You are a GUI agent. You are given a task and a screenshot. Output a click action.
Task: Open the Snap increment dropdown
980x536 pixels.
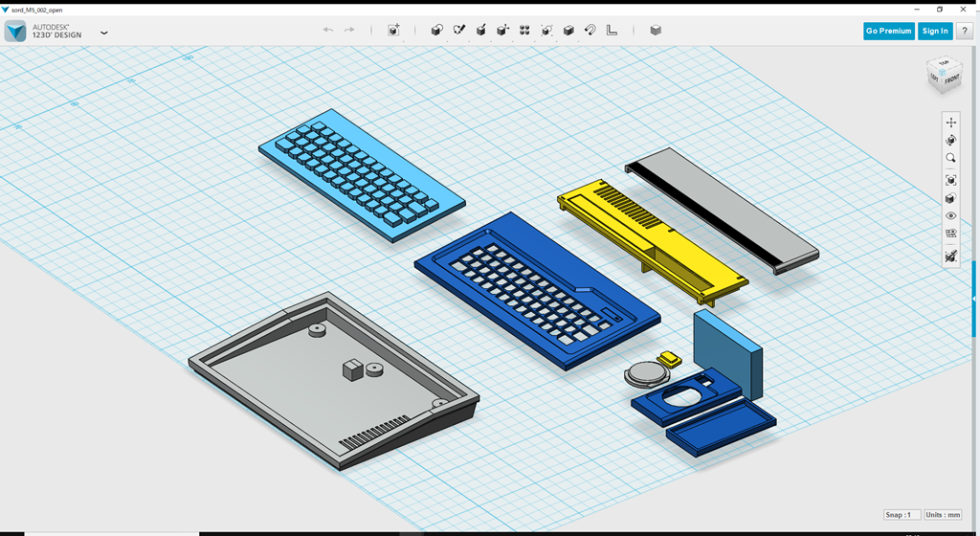(x=902, y=515)
